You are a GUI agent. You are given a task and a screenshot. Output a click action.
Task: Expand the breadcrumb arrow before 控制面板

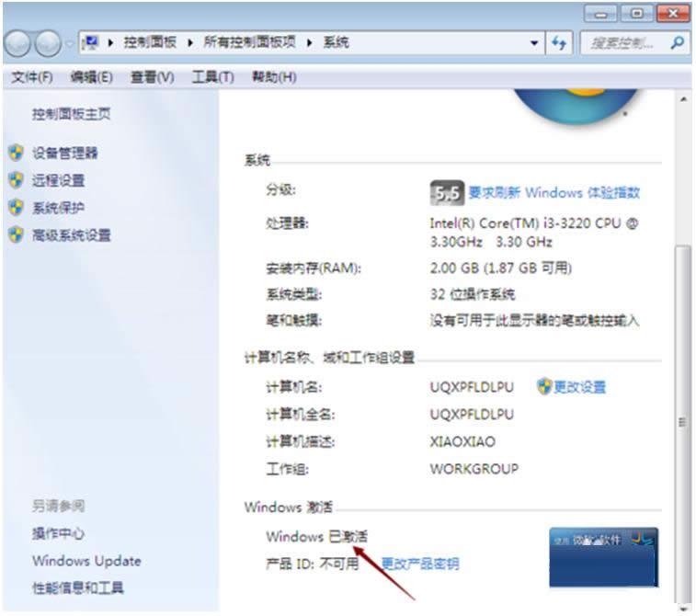click(x=110, y=42)
